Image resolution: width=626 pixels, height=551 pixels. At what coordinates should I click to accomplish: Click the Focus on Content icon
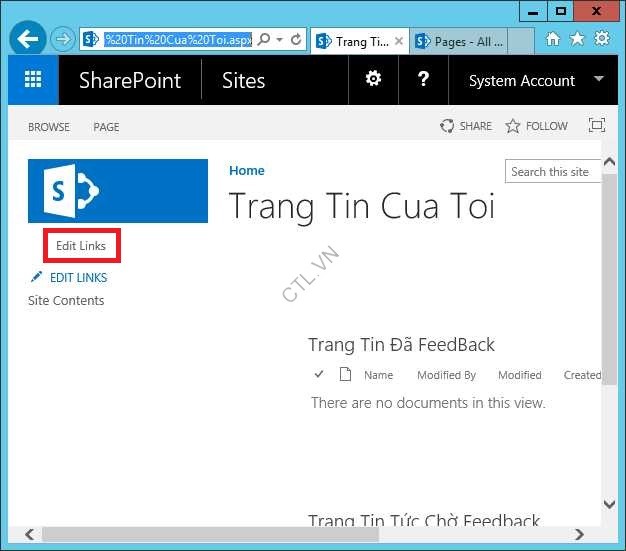[x=597, y=126]
